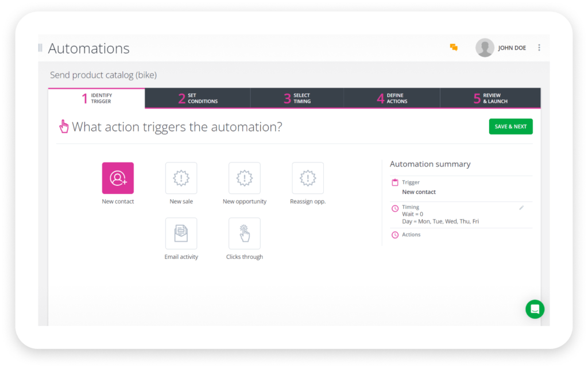Switch to the Set Conditions tab

coord(198,98)
